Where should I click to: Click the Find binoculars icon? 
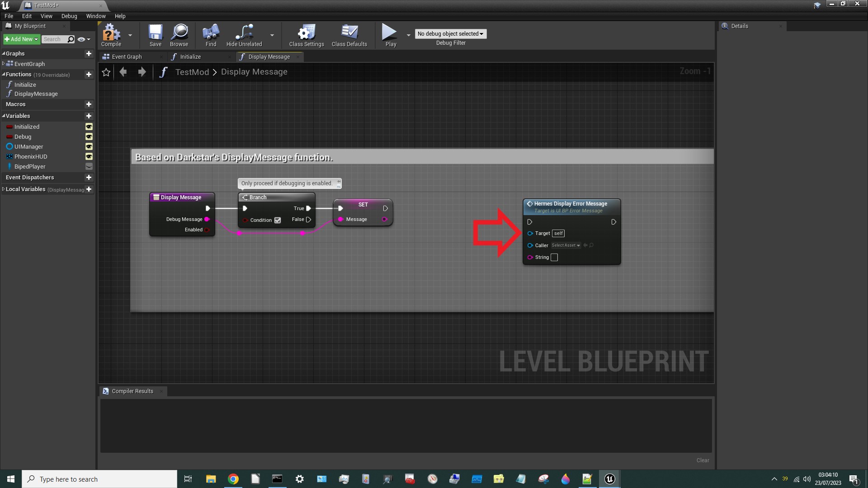coord(211,35)
